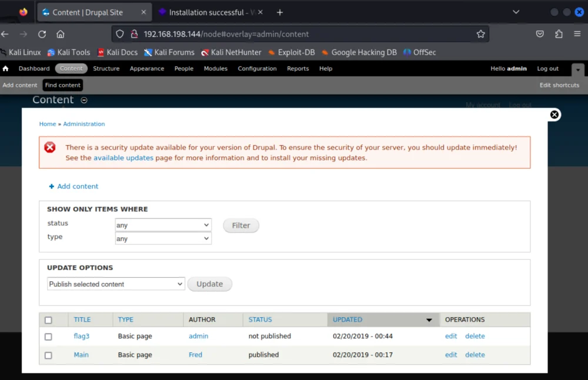This screenshot has width=588, height=380.
Task: List all open tabs with the chevron
Action: point(516,12)
